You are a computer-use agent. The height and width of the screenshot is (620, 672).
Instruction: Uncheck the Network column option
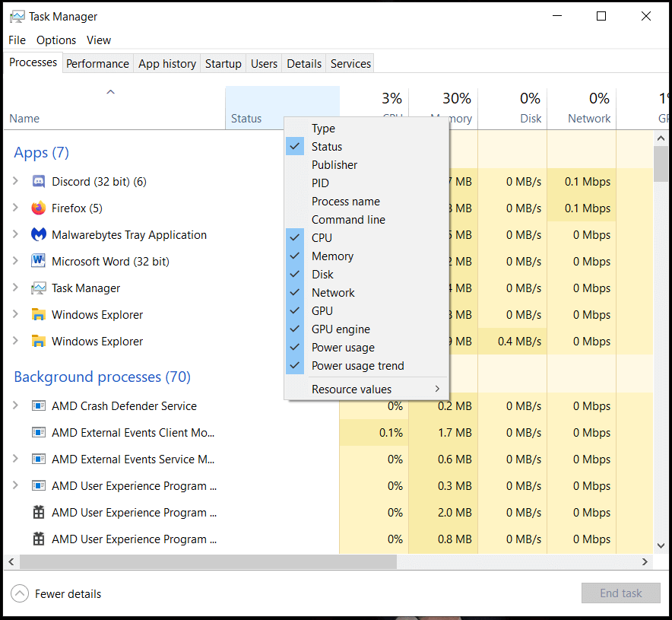(x=366, y=293)
